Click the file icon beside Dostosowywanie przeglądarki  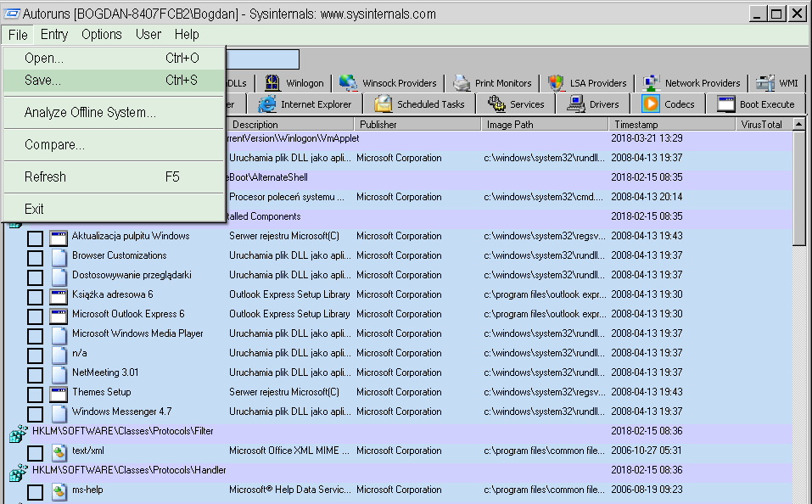click(59, 277)
